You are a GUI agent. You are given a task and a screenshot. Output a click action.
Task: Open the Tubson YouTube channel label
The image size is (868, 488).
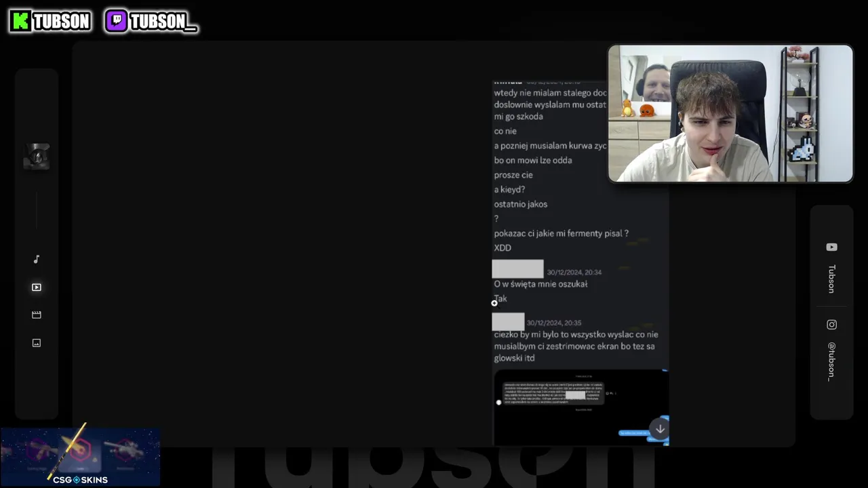[831, 279]
